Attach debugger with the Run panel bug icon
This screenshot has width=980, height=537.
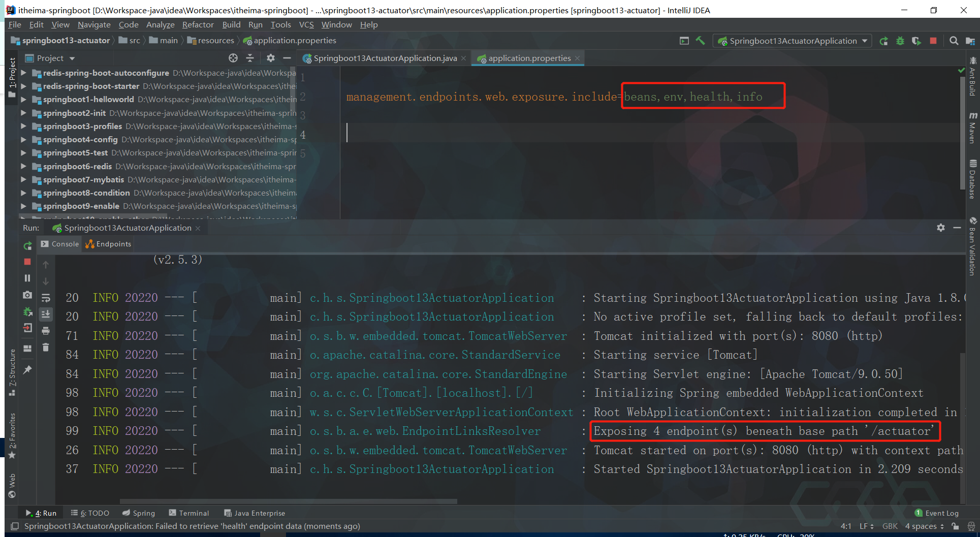click(x=27, y=311)
